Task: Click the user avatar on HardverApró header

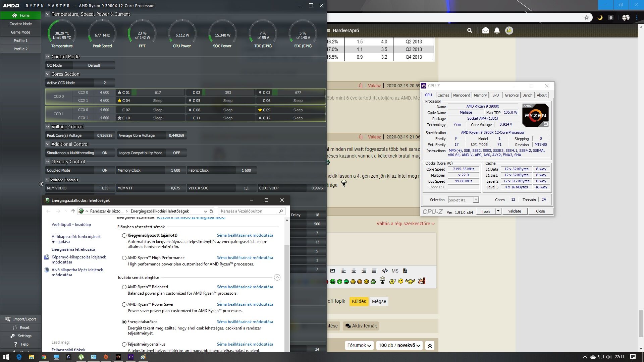Action: click(x=509, y=31)
